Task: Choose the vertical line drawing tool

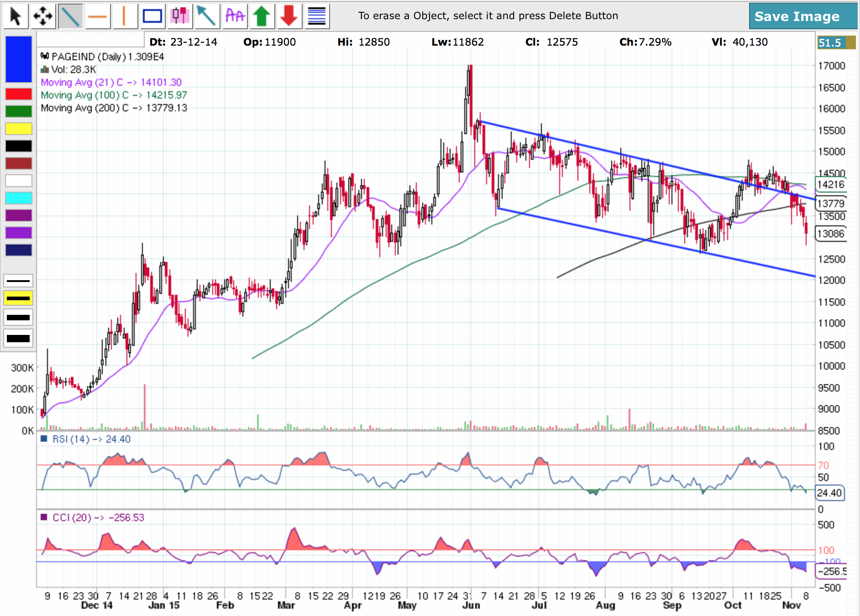Action: coord(124,16)
